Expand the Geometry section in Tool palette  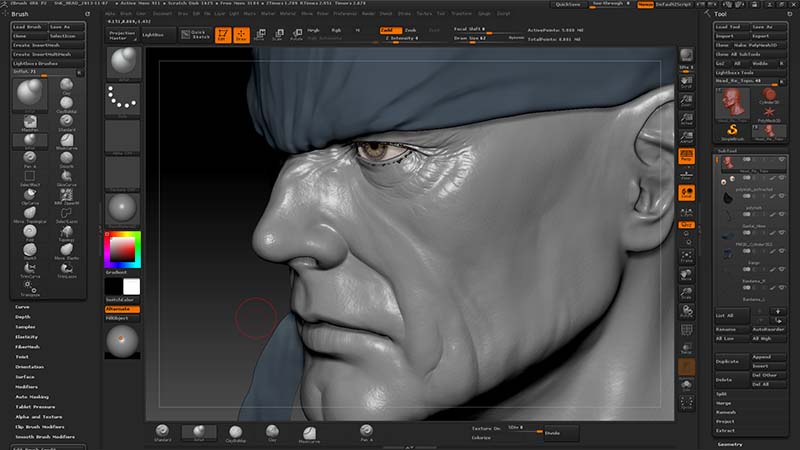point(730,443)
